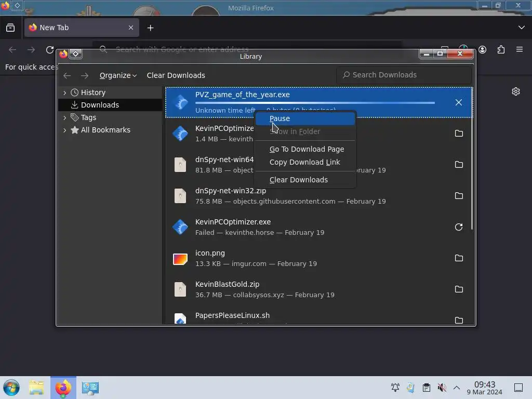
Task: Click Firefox icon in the taskbar
Action: pyautogui.click(x=63, y=388)
